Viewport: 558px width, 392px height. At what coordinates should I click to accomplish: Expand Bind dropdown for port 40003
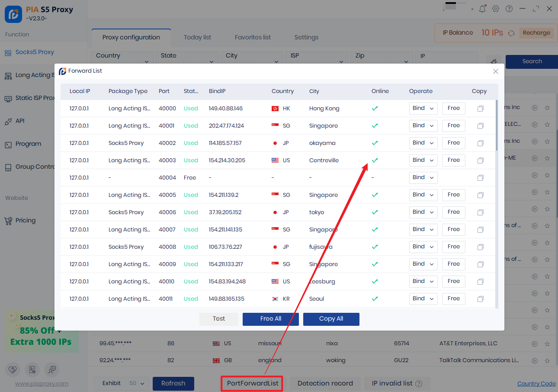tap(423, 160)
